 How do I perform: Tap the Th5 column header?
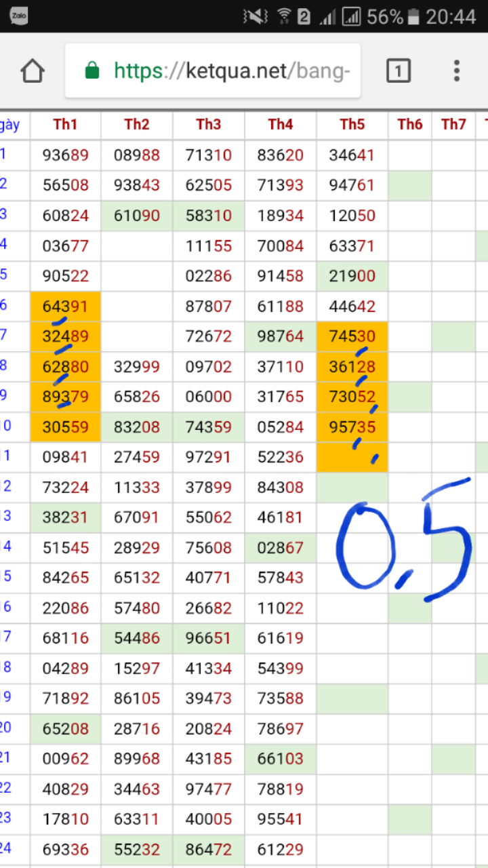[352, 125]
